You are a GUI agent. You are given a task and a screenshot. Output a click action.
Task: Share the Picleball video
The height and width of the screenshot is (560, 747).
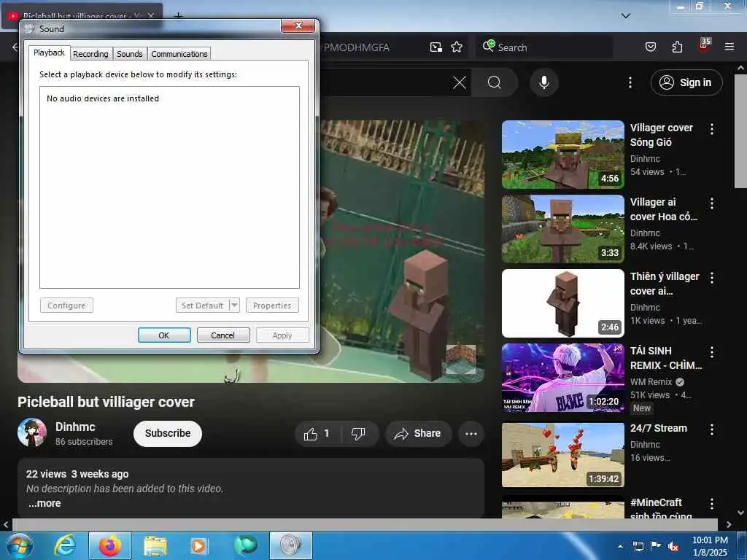coord(418,434)
